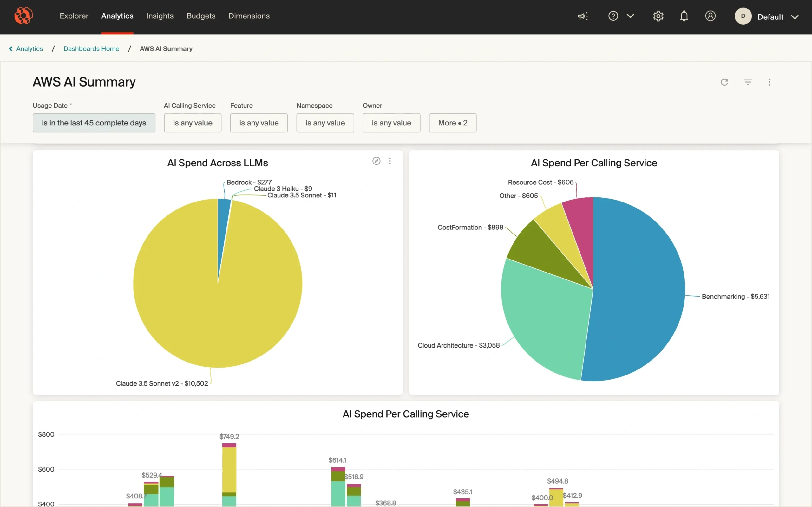Viewport: 812px width, 507px height.
Task: Click the user profile icon
Action: pyautogui.click(x=710, y=16)
